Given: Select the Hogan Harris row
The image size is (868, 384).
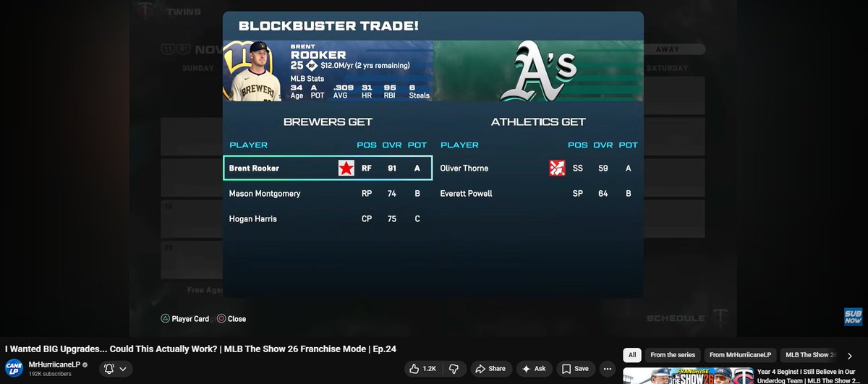Looking at the screenshot, I should [328, 219].
